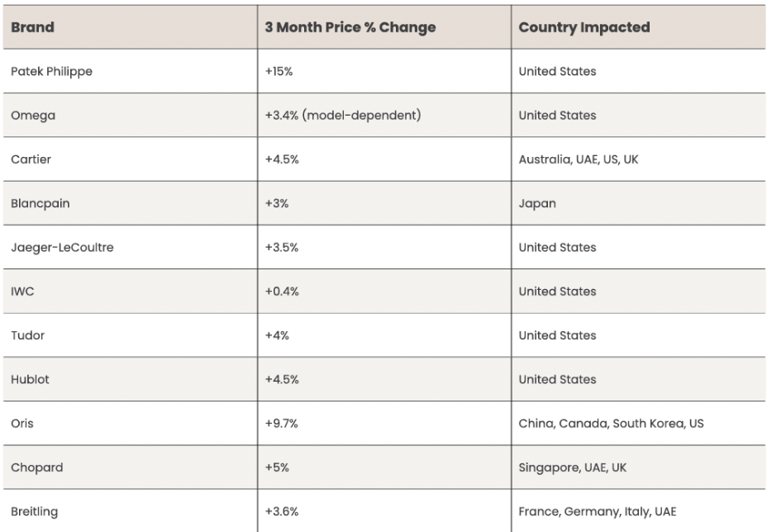The width and height of the screenshot is (767, 532).
Task: Click the 3 Month Price % Change header
Action: [x=350, y=27]
